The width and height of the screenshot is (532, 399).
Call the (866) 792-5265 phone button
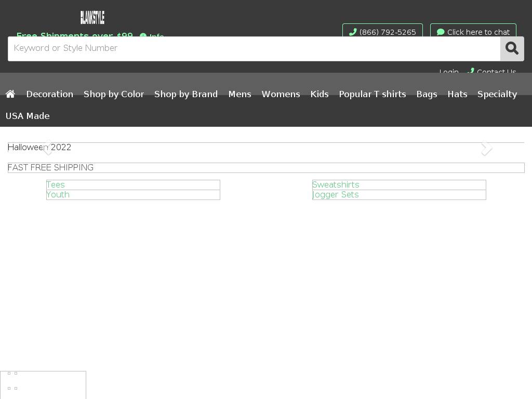pos(382,32)
